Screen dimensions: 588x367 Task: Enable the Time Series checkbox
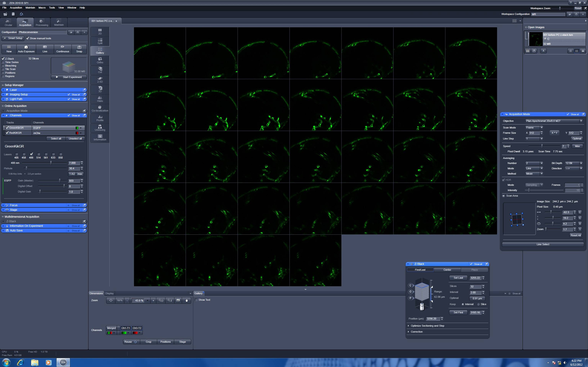3,62
